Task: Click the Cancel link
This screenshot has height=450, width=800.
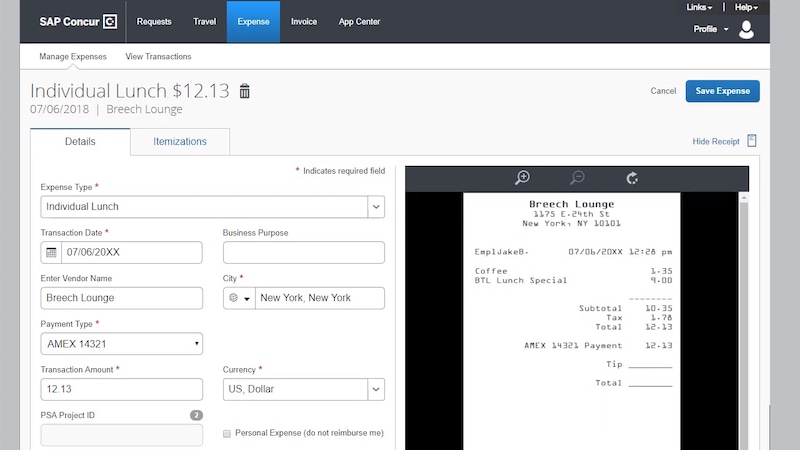Action: click(x=663, y=91)
